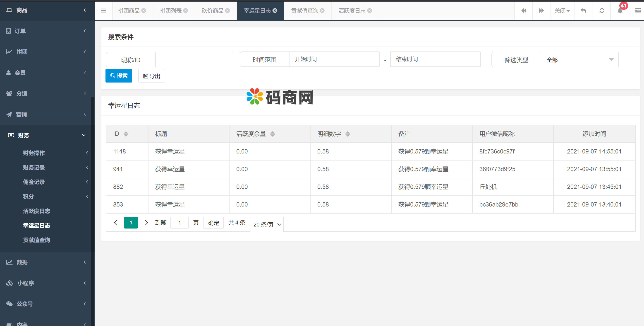The image size is (644, 326).
Task: Click the 开始时间 date input field
Action: tap(334, 59)
